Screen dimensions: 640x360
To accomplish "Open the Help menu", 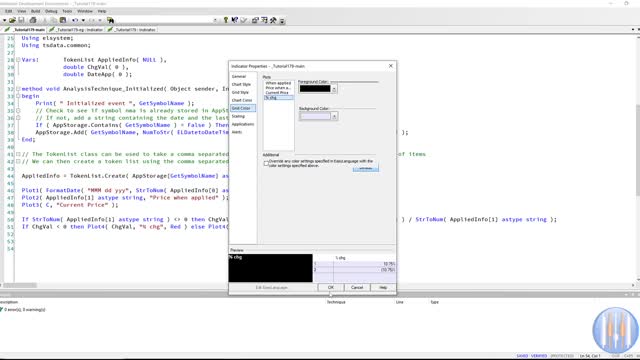I will point(102,11).
